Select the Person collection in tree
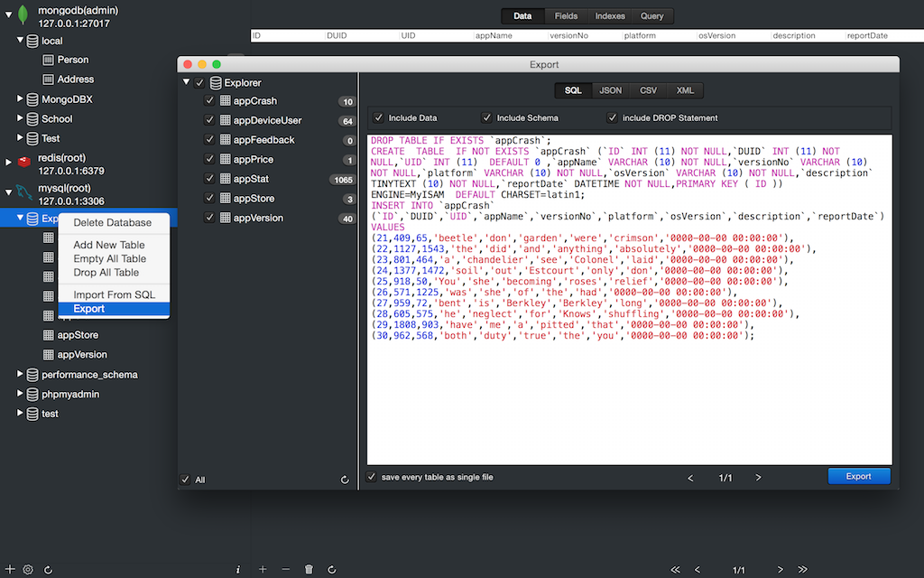Screen dimensions: 924x578 [72, 60]
